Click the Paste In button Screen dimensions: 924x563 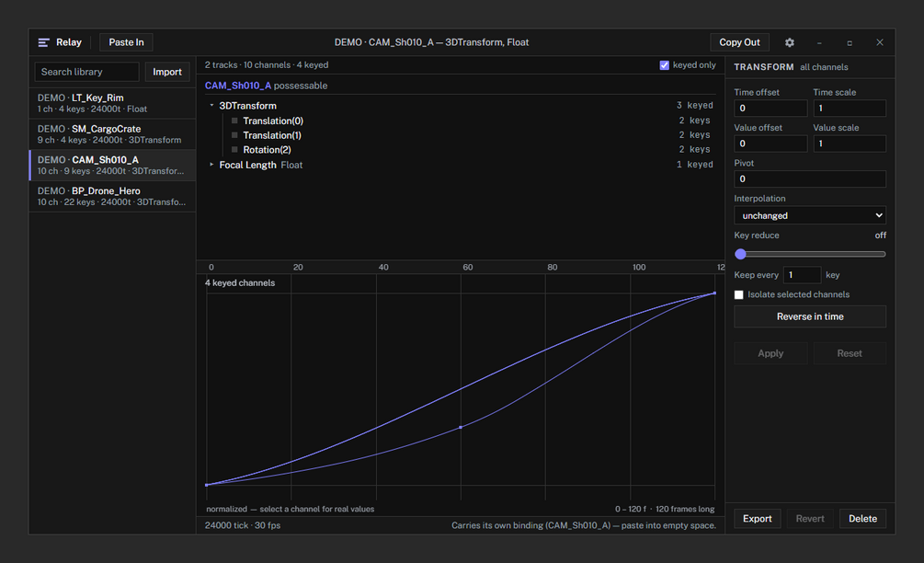(x=126, y=42)
